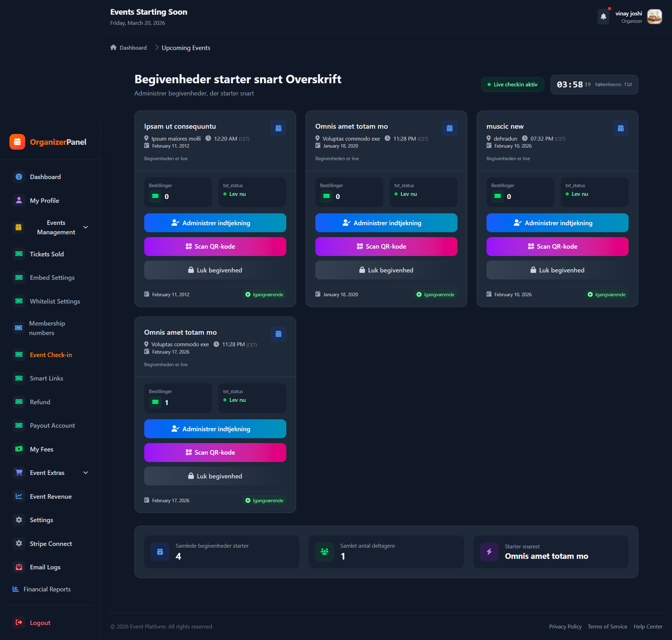The height and width of the screenshot is (640, 672).
Task: Open My Profile in sidebar
Action: [x=50, y=201]
